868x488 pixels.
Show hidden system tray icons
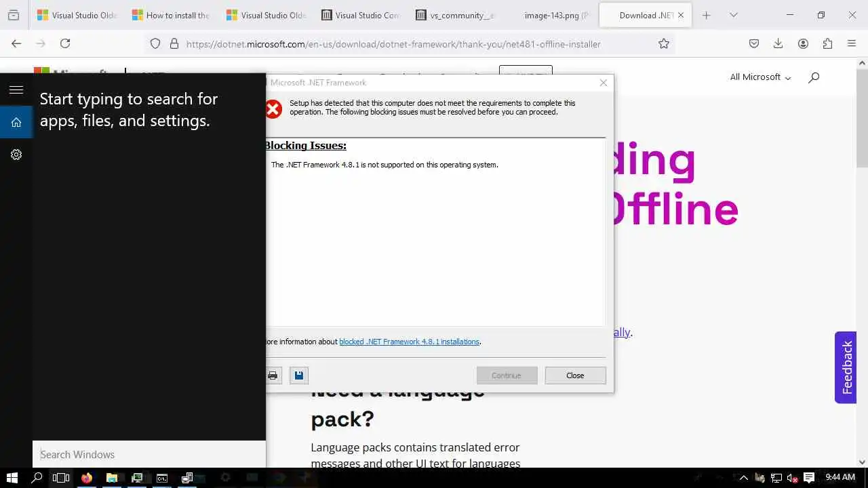(x=743, y=478)
